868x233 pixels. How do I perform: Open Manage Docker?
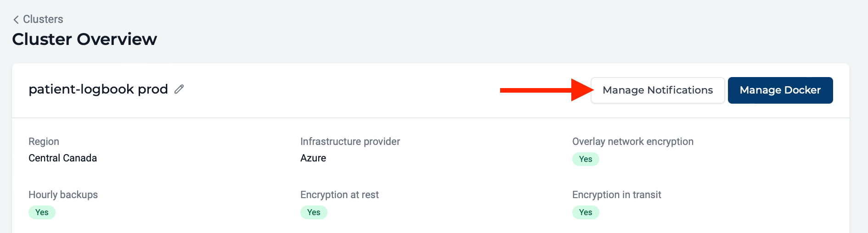click(780, 90)
